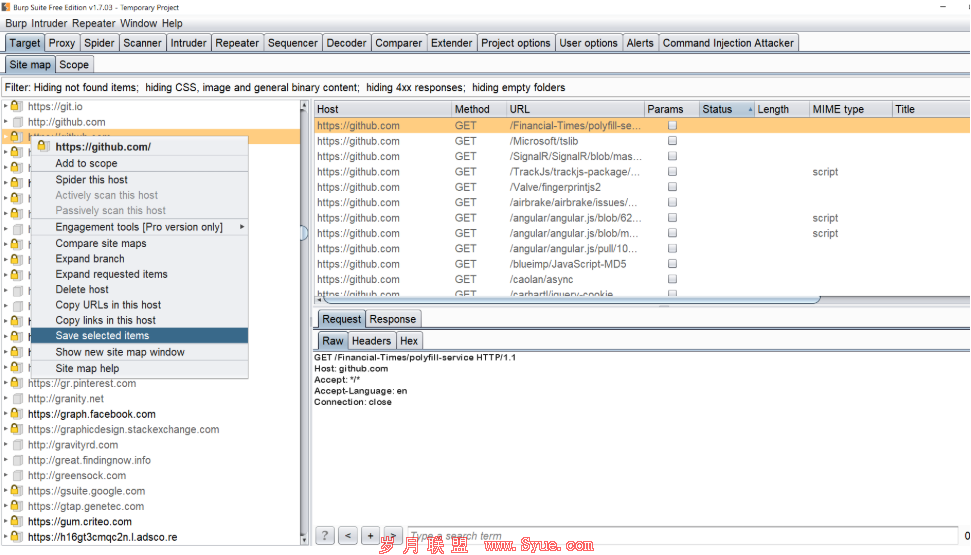
Task: Expand the https://graph.facebook.com tree node
Action: coord(6,414)
